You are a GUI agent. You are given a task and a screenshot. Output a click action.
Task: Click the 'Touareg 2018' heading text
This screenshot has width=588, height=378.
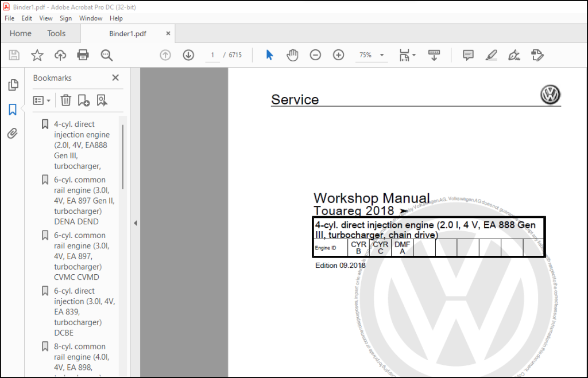[x=354, y=211]
